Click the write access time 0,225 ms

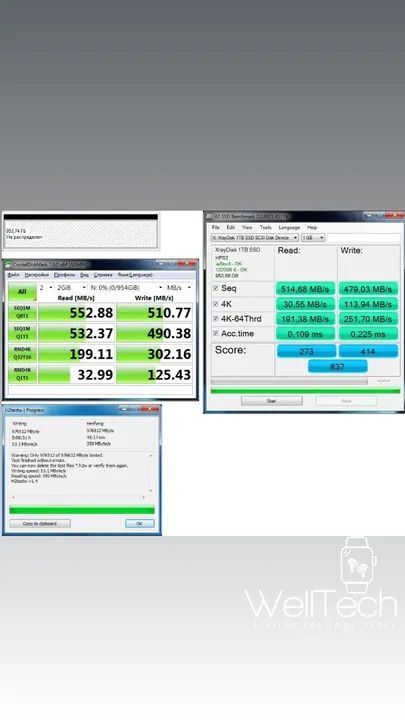(368, 334)
